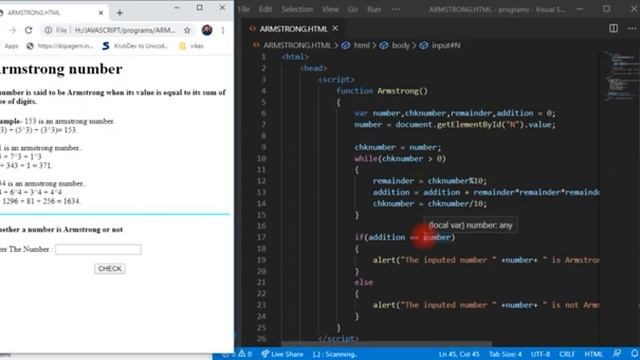Image resolution: width=640 pixels, height=360 pixels.
Task: Open the vikas bookmarks folder
Action: pos(192,46)
